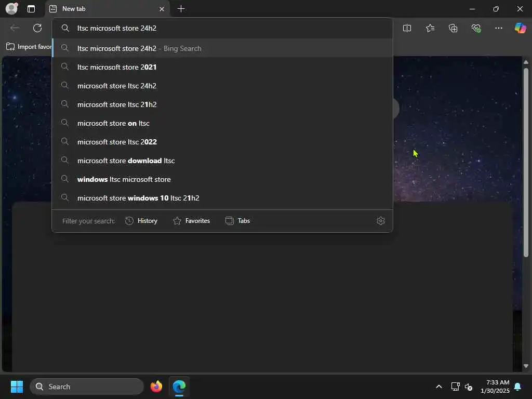This screenshot has width=532, height=399.
Task: Filter search by Tabs
Action: [x=237, y=221]
